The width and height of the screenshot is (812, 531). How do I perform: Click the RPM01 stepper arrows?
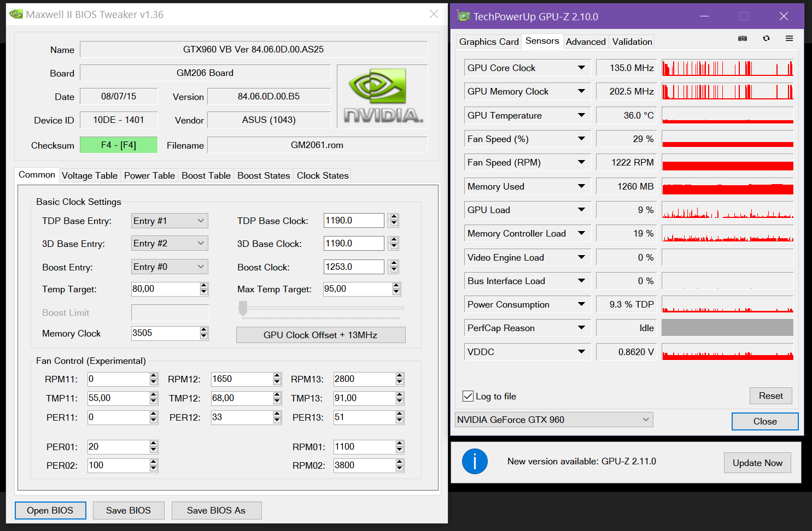[x=400, y=447]
